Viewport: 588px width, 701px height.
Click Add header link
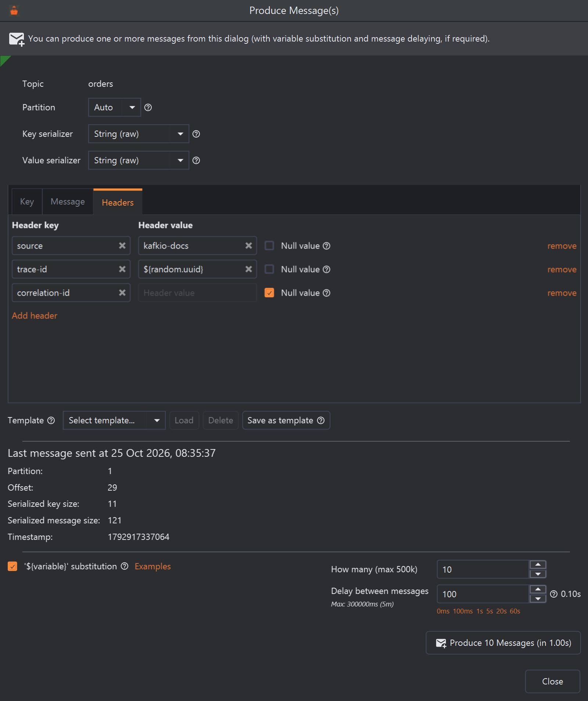pyautogui.click(x=35, y=316)
